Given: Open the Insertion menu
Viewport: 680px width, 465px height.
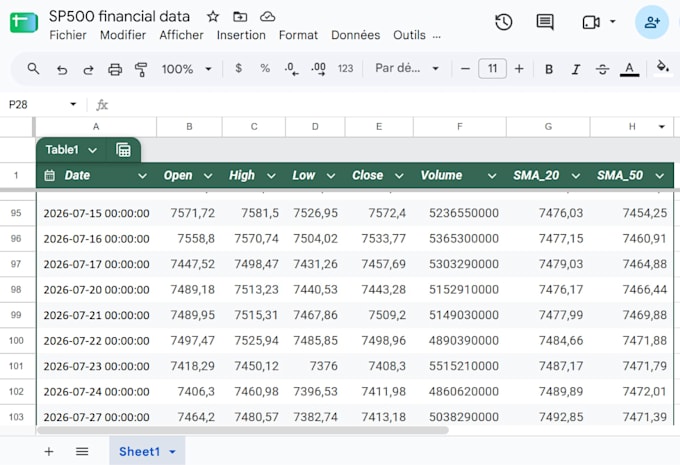Looking at the screenshot, I should pyautogui.click(x=241, y=35).
